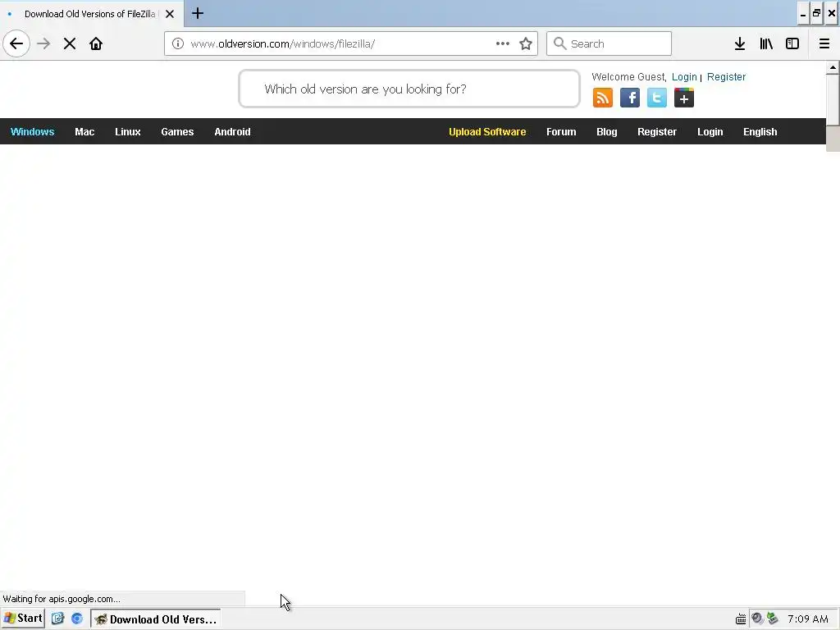
Task: Click the 7:09 AM clock
Action: pyautogui.click(x=808, y=619)
